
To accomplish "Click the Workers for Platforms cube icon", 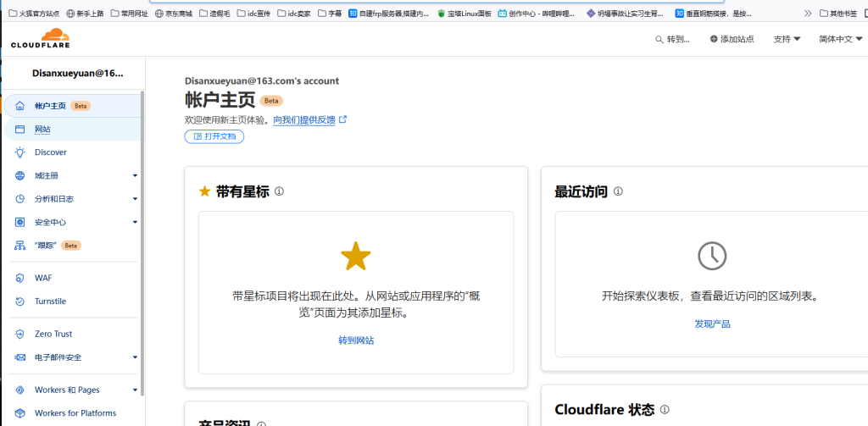I will pos(20,412).
